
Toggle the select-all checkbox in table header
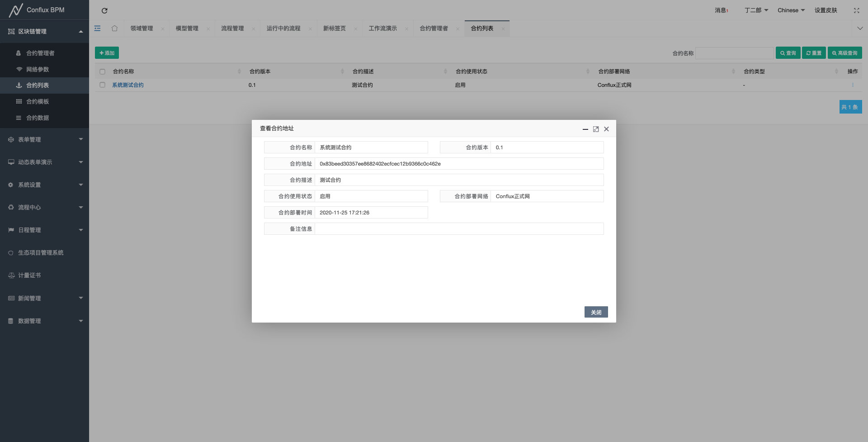pos(103,71)
